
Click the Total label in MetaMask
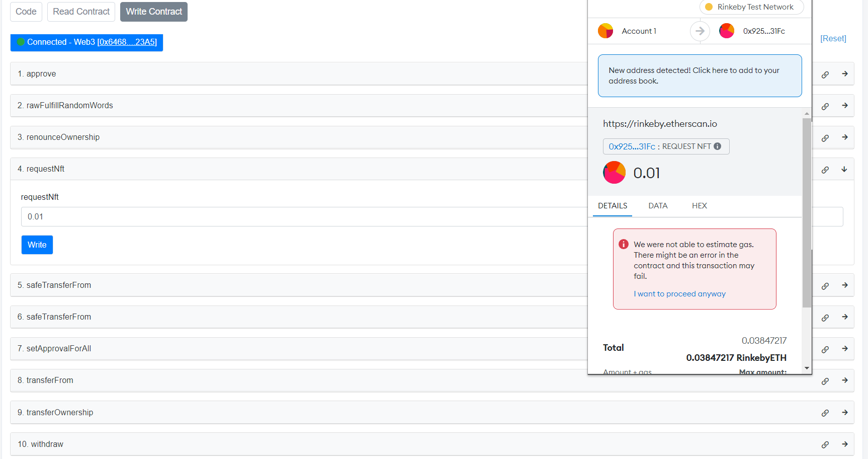[614, 348]
